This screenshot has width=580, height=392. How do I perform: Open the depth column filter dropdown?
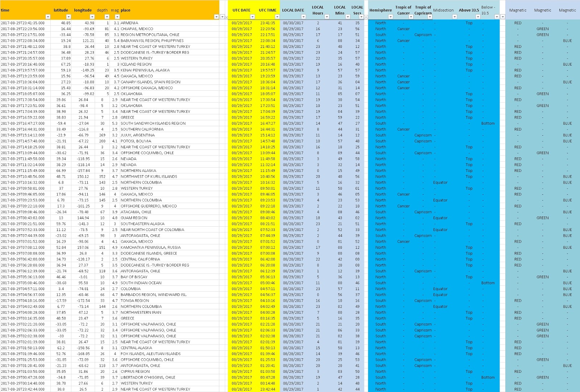[107, 17]
